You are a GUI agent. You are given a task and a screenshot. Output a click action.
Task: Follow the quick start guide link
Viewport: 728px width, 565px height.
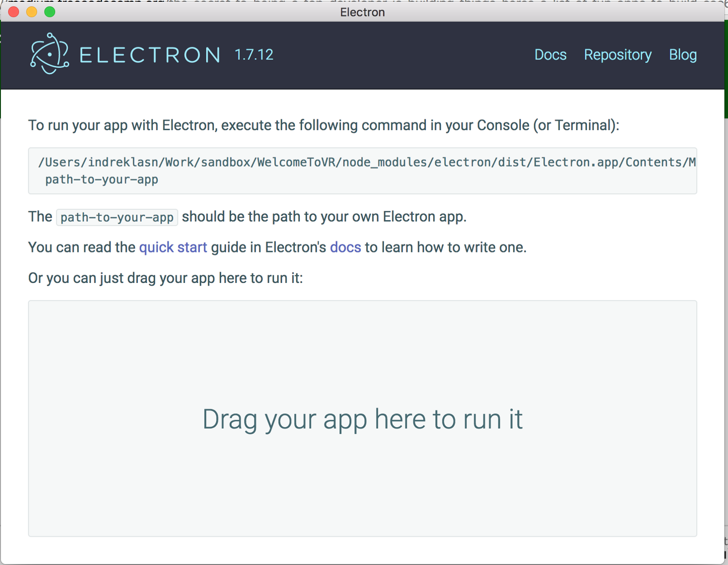[x=173, y=247]
